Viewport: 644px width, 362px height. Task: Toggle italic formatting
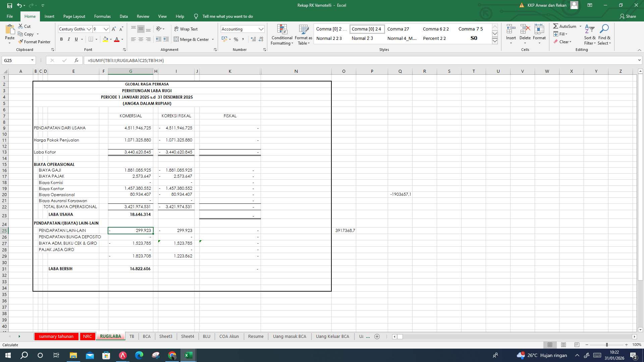[69, 39]
